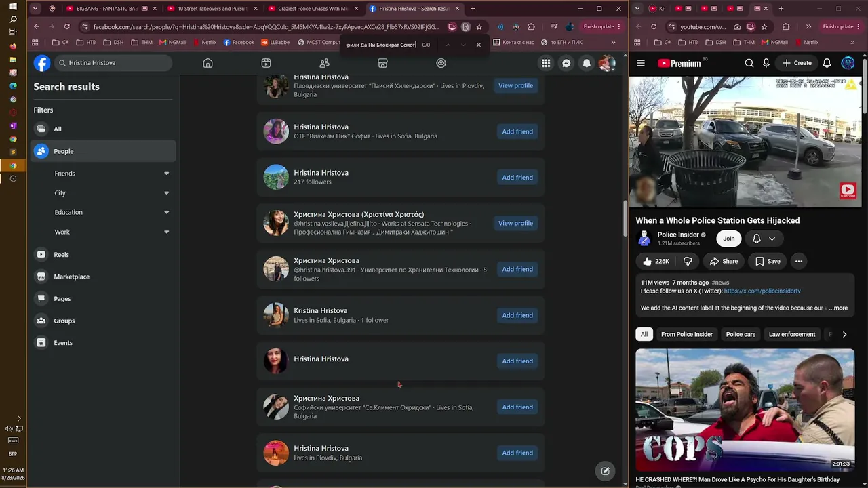Open the Police Insider channel avatar
The height and width of the screenshot is (488, 868).
644,238
